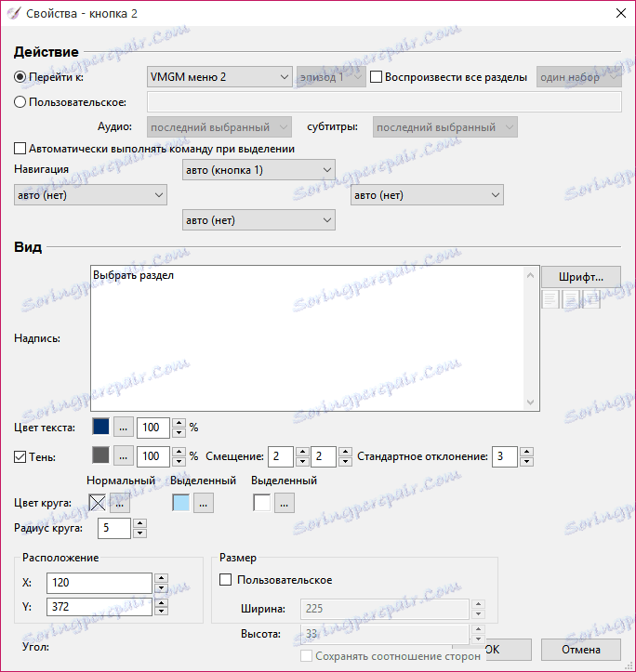Open text color picker '...' button
Screen dimensions: 636x672
point(123,428)
